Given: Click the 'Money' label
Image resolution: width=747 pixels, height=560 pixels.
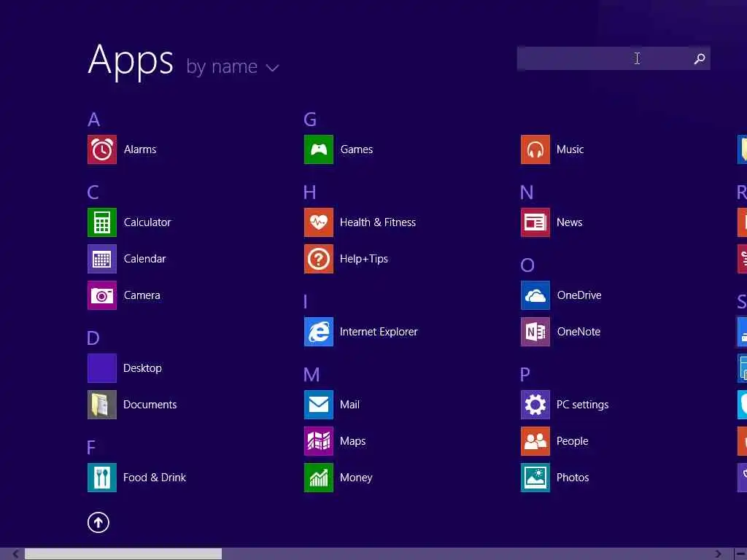Looking at the screenshot, I should coord(356,478).
